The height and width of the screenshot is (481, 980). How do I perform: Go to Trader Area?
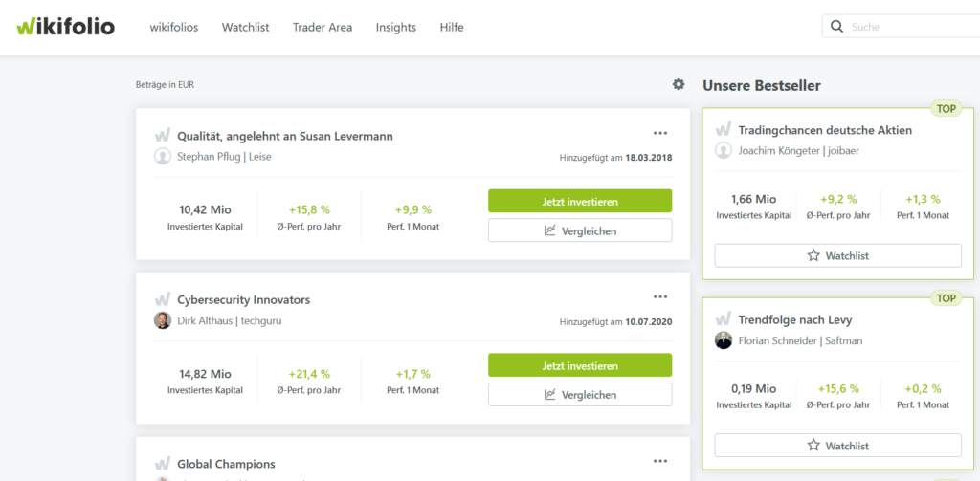tap(323, 28)
